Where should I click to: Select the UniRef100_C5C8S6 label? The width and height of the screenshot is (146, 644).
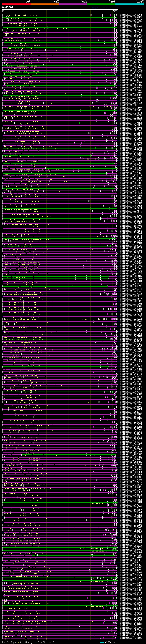[x=131, y=633]
